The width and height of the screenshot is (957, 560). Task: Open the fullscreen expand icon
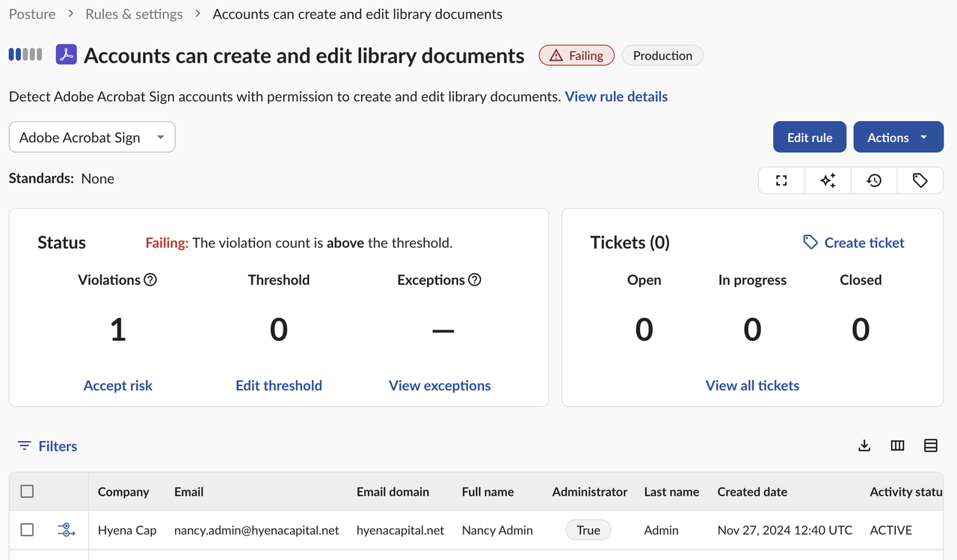click(x=781, y=180)
